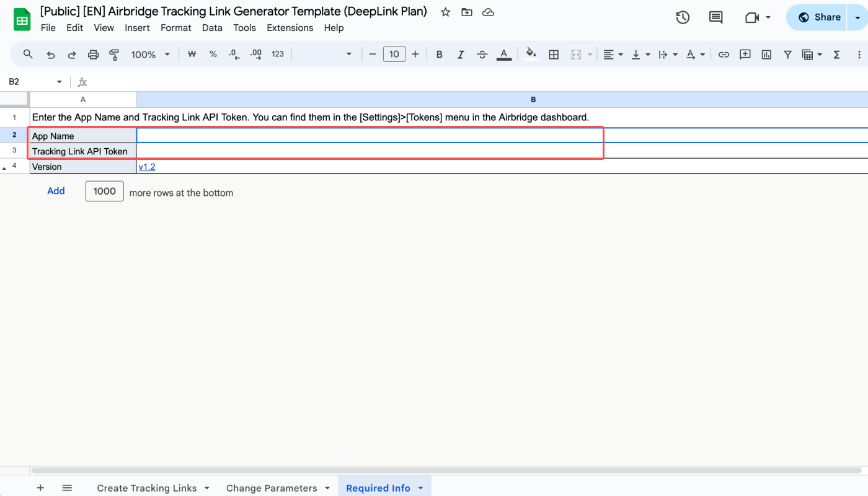
Task: Open the Google Sheets home logo
Action: click(23, 19)
